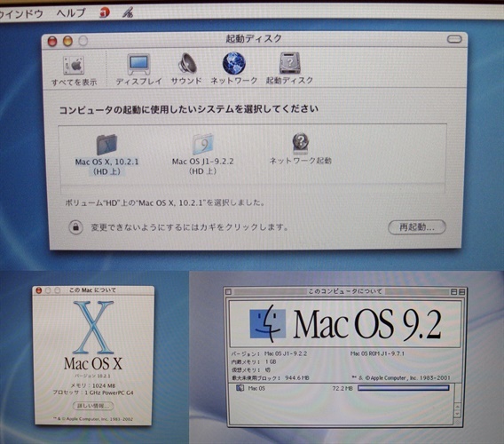Click the 再起動 restart button

point(417,227)
